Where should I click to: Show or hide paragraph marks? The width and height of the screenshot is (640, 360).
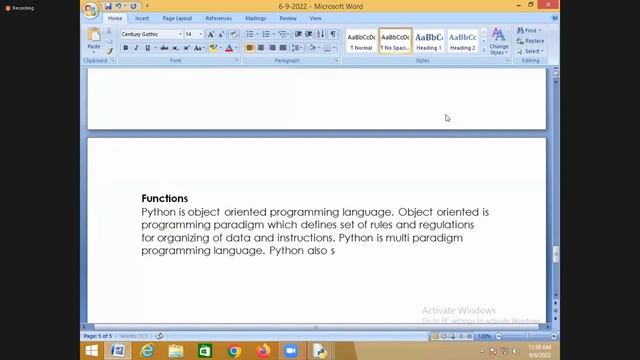(333, 34)
